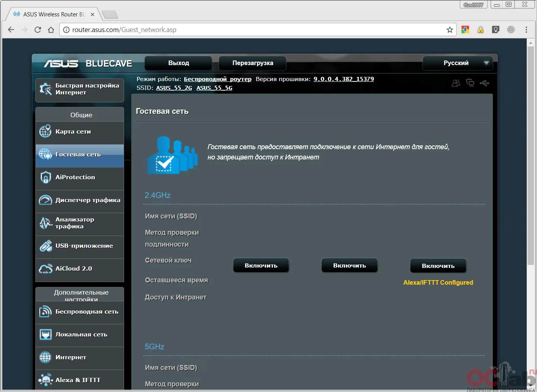The width and height of the screenshot is (537, 392).
Task: Open the ASUS_55_2G SSID link
Action: click(x=174, y=88)
